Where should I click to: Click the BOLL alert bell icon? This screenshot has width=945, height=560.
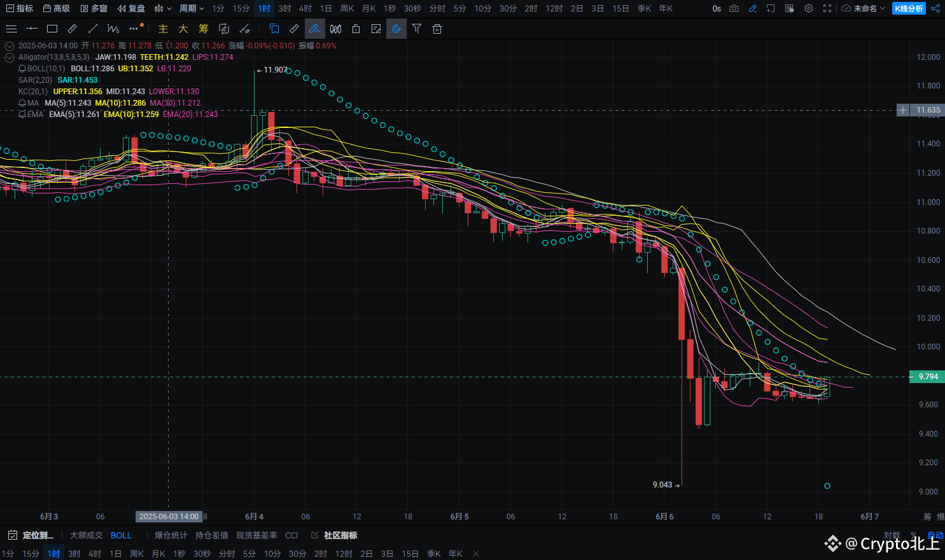[x=22, y=69]
